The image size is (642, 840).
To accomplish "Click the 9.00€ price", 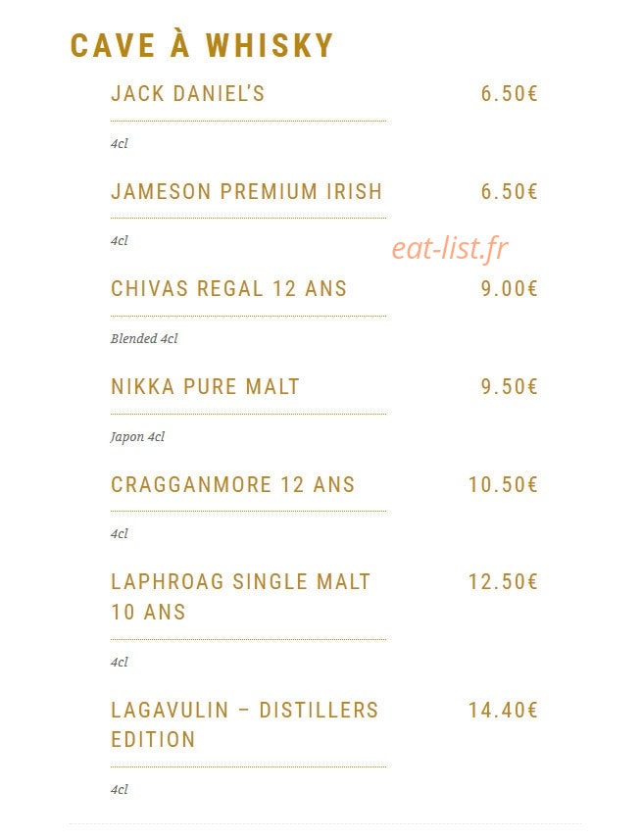I will [509, 289].
